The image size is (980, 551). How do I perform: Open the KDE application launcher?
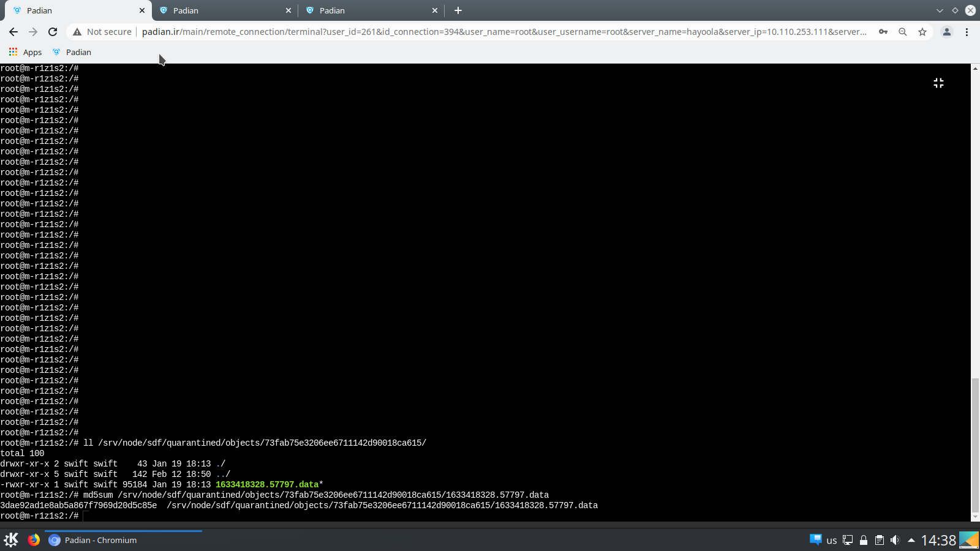[x=11, y=540]
